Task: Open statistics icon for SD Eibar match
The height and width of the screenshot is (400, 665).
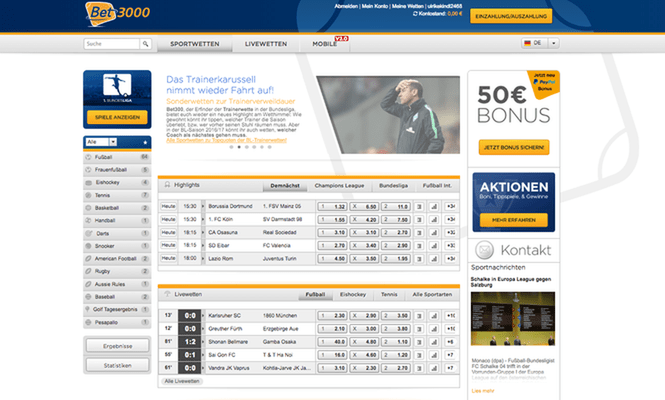Action: click(x=434, y=246)
